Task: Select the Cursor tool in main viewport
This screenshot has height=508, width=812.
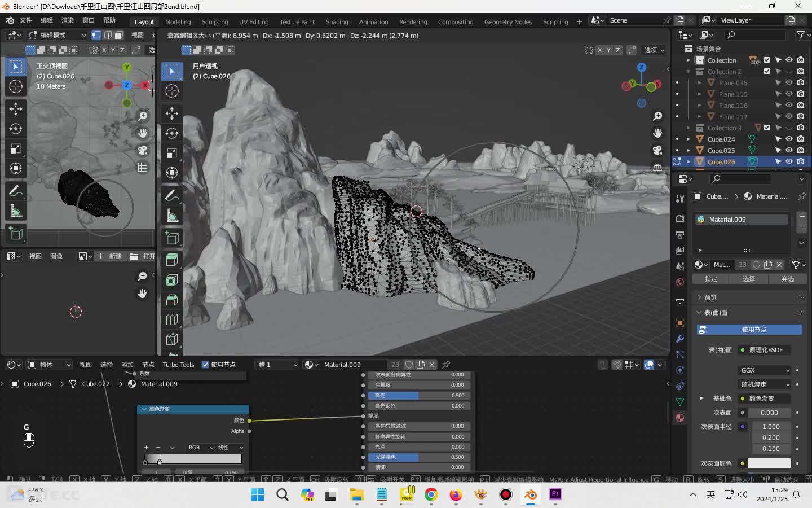Action: 172,91
